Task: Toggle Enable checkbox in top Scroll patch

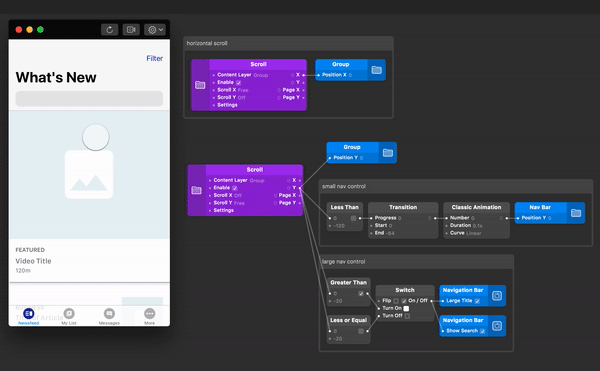Action: (238, 83)
